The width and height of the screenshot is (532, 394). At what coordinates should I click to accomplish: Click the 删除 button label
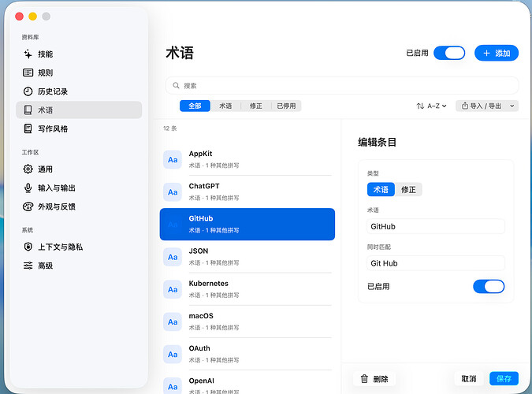[381, 379]
